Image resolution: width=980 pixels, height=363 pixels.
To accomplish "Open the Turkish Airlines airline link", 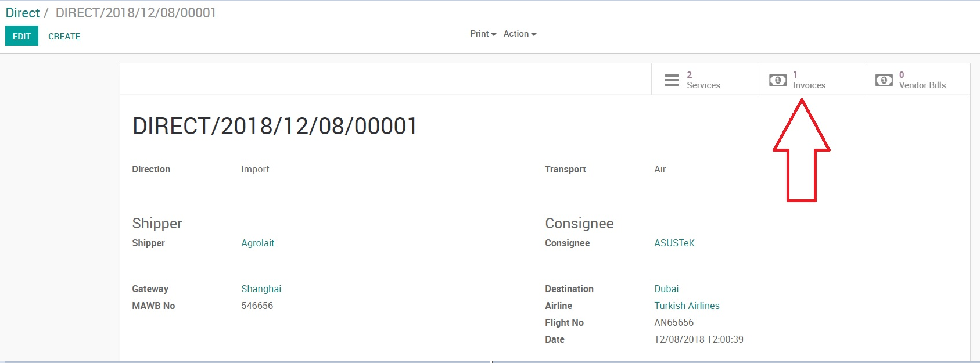I will pos(687,306).
